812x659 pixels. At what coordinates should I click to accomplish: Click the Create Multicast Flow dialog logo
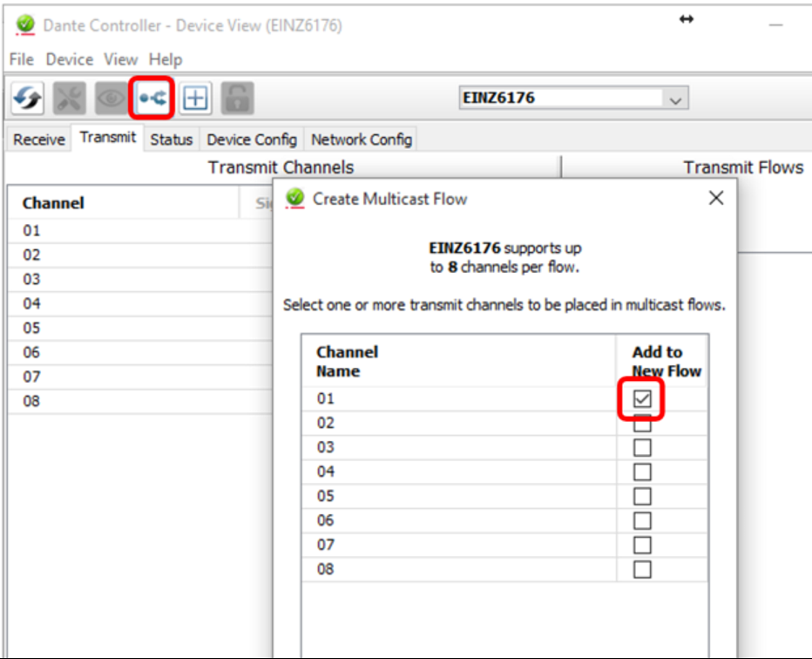coord(295,199)
